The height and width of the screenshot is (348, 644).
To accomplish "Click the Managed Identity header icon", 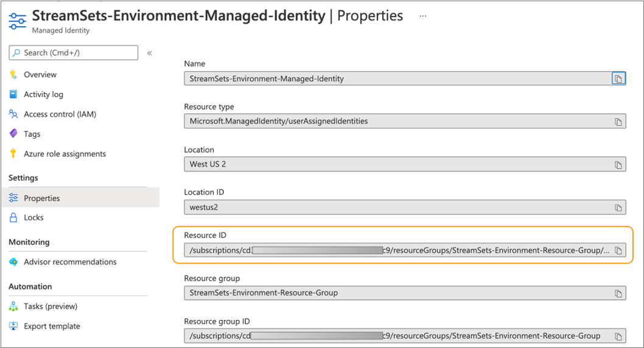I will (17, 21).
